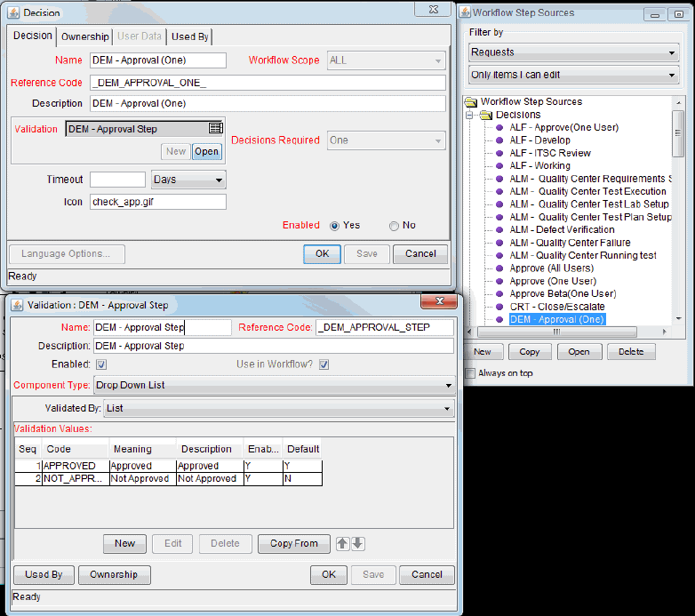Select the Enabled No radio button
This screenshot has width=695, height=616.
394,226
